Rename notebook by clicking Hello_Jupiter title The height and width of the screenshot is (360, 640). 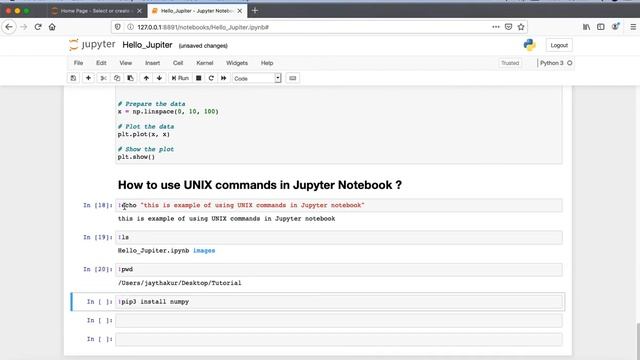tap(147, 45)
